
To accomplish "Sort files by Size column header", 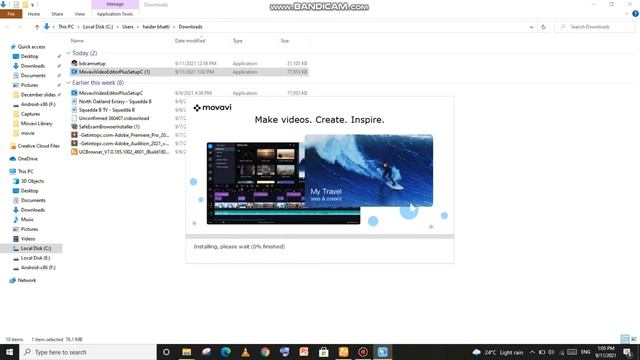I will (284, 41).
